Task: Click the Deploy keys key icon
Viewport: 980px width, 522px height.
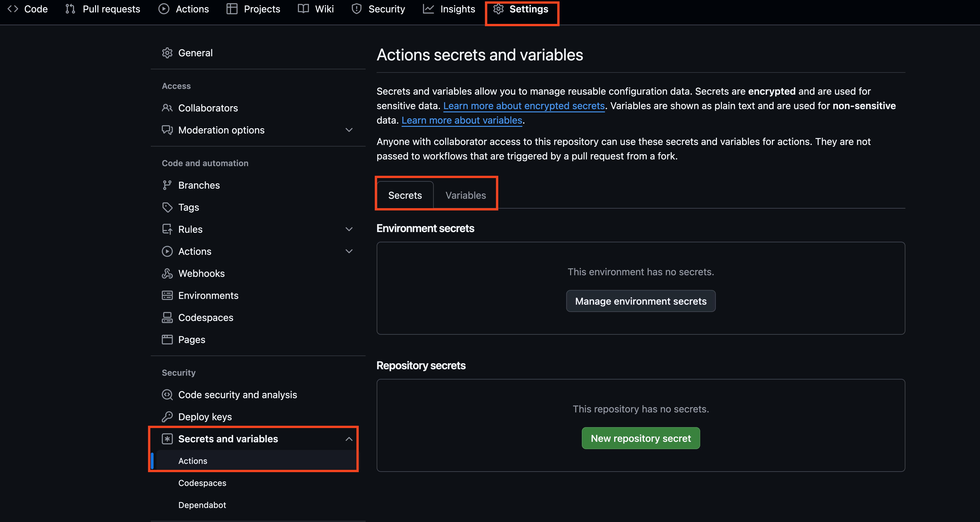Action: 167,417
